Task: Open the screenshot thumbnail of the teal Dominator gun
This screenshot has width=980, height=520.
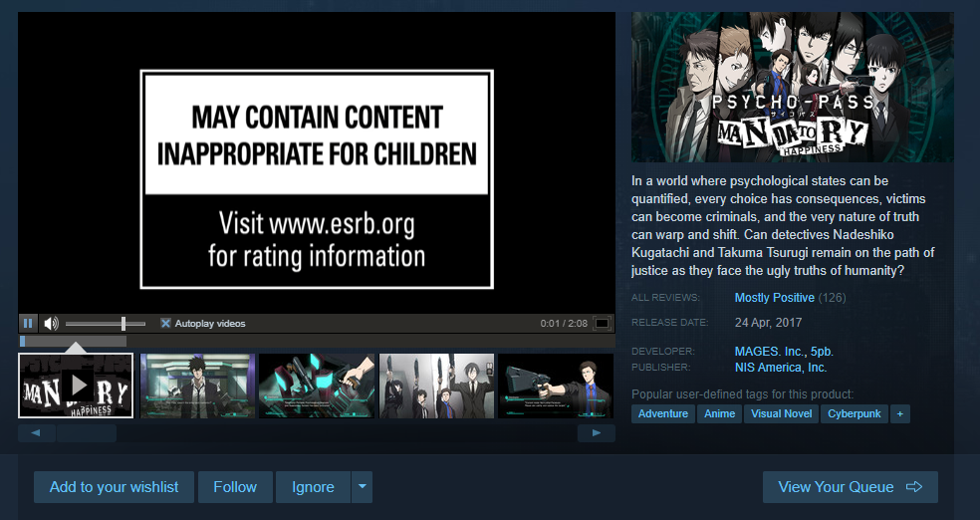Action: click(317, 386)
